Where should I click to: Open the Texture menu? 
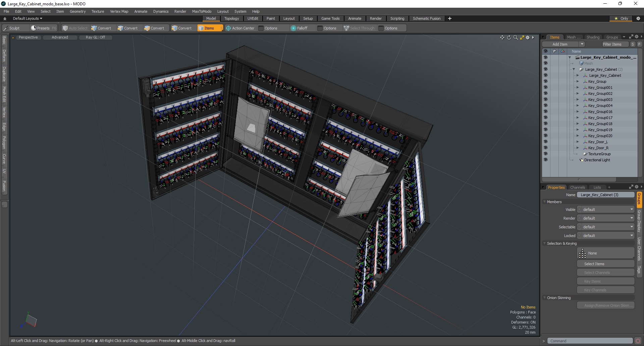point(98,11)
